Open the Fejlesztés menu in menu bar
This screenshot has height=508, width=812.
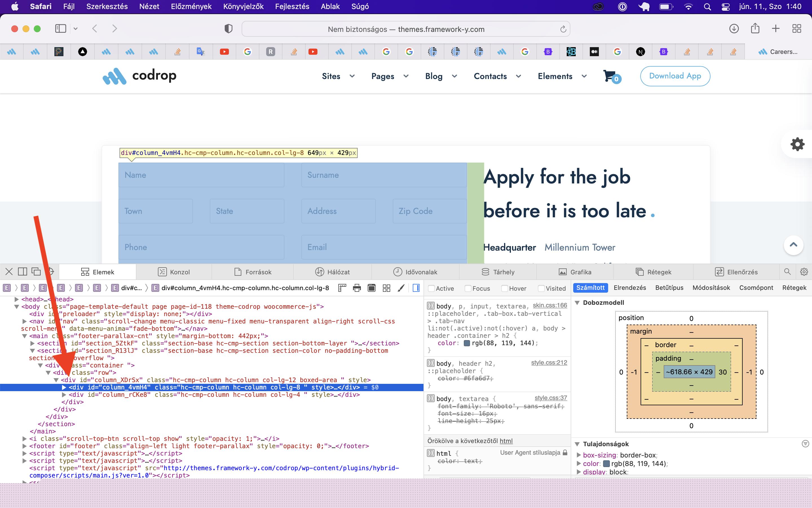click(292, 6)
